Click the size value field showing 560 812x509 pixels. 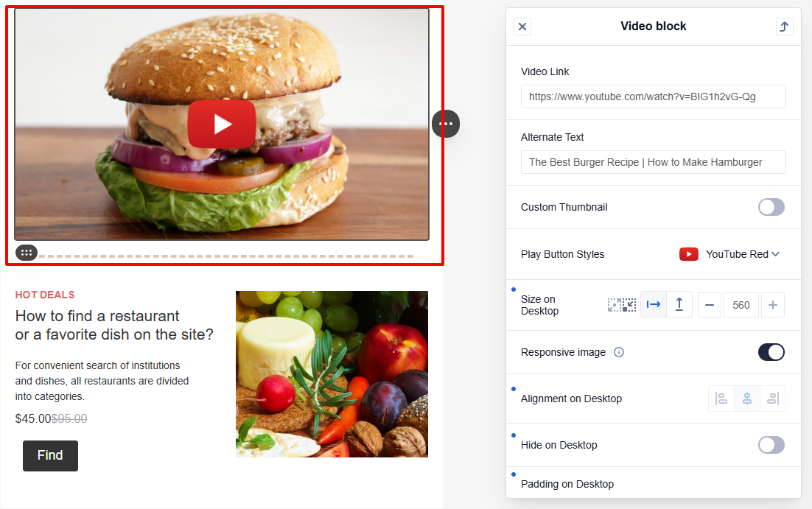(741, 305)
